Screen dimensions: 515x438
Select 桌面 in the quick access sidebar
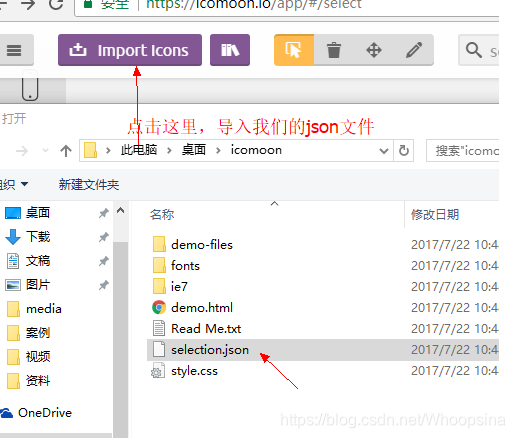[x=38, y=213]
